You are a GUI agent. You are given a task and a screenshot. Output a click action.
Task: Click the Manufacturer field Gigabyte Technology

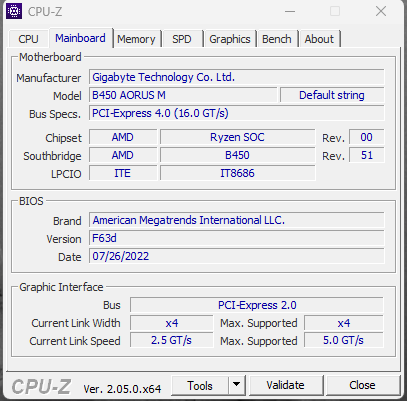point(237,77)
